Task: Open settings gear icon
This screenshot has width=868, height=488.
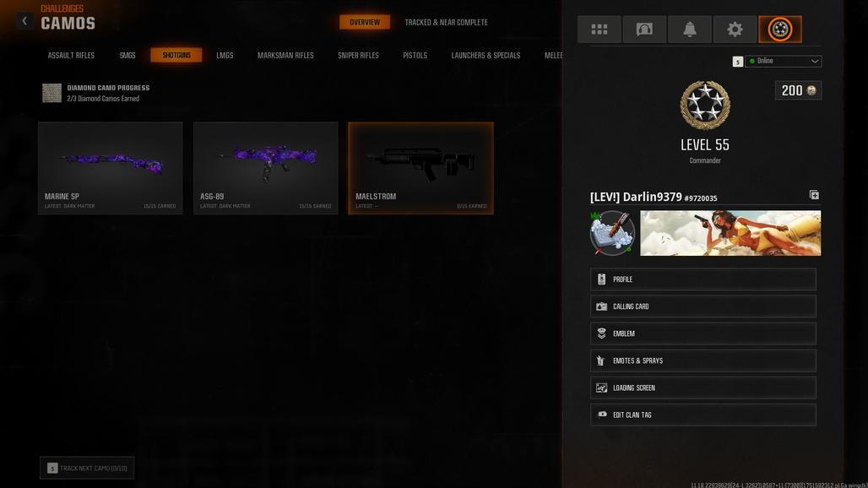Action: (735, 30)
